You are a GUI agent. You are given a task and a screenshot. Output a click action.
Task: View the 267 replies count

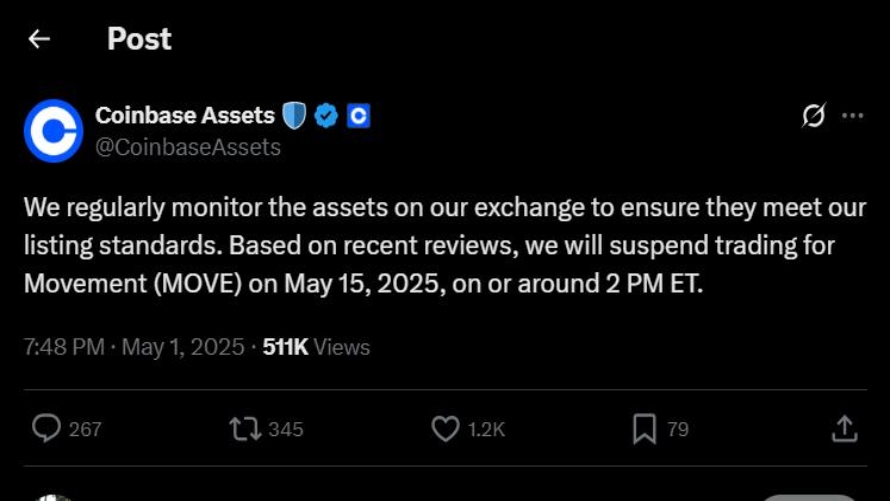pos(85,430)
